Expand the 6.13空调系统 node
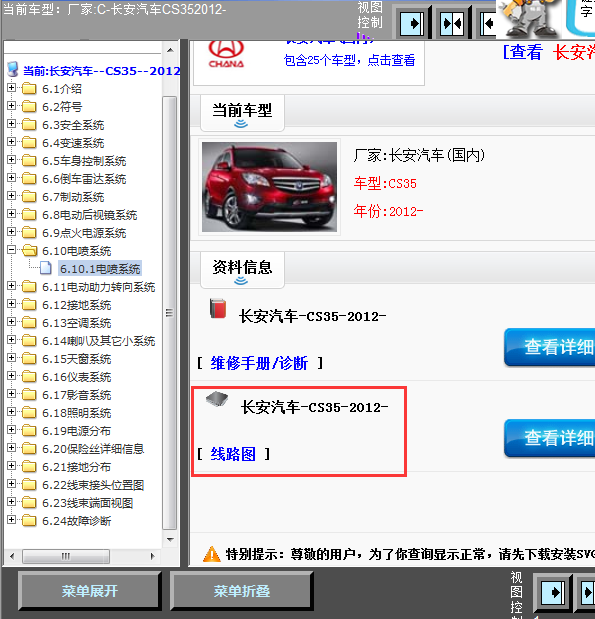The width and height of the screenshot is (595, 619). [11, 321]
